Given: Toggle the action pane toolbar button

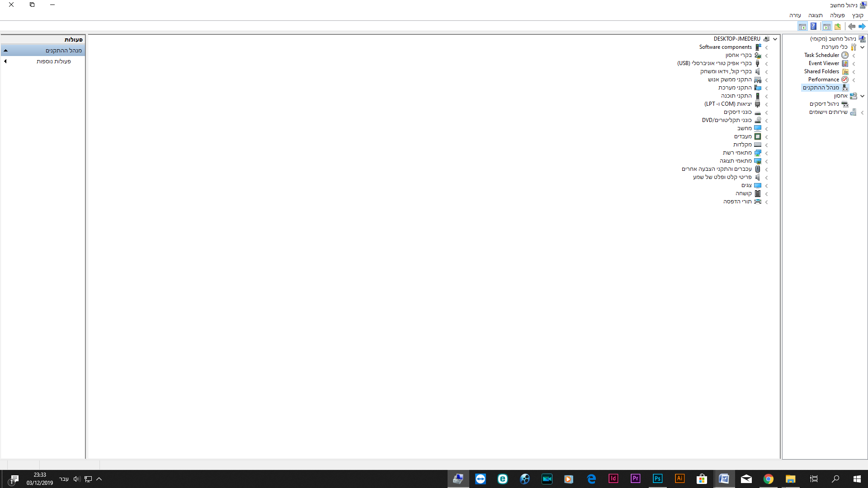Looking at the screenshot, I should click(802, 26).
